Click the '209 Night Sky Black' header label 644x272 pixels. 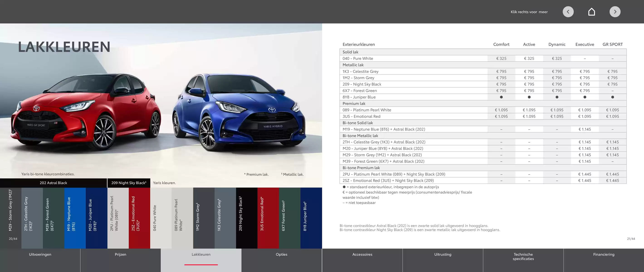(129, 183)
